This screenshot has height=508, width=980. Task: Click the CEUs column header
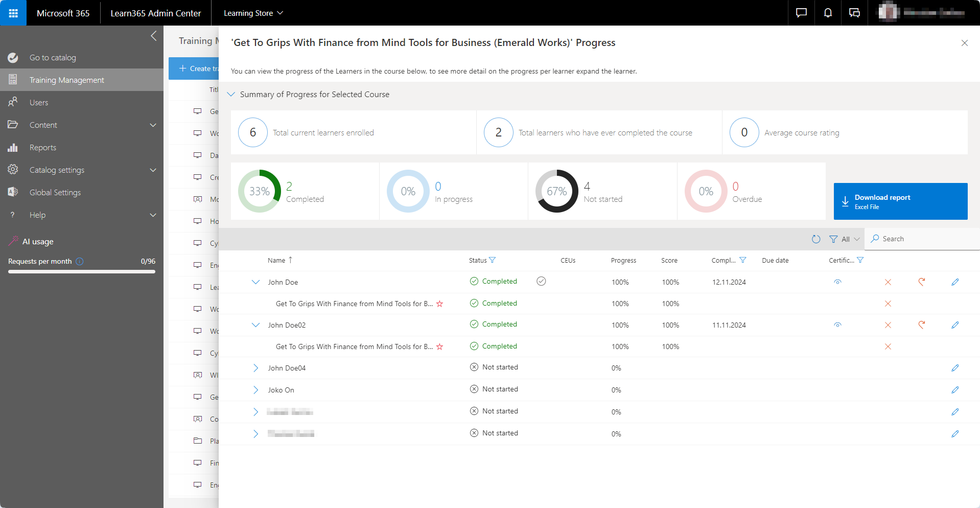568,260
